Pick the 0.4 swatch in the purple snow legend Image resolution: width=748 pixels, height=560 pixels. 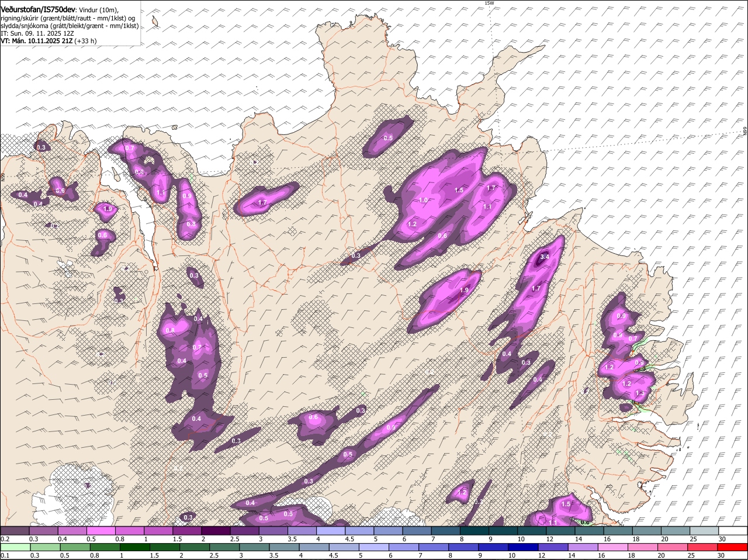(72, 530)
